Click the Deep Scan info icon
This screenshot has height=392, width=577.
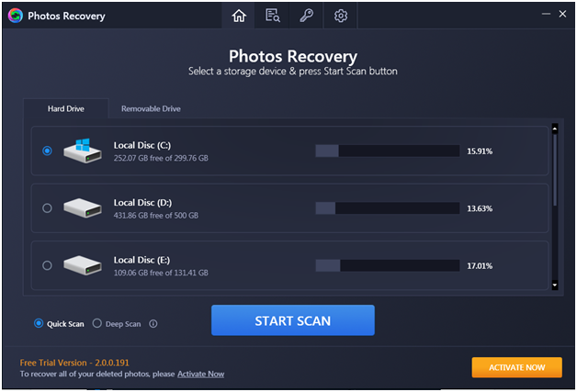coord(153,323)
